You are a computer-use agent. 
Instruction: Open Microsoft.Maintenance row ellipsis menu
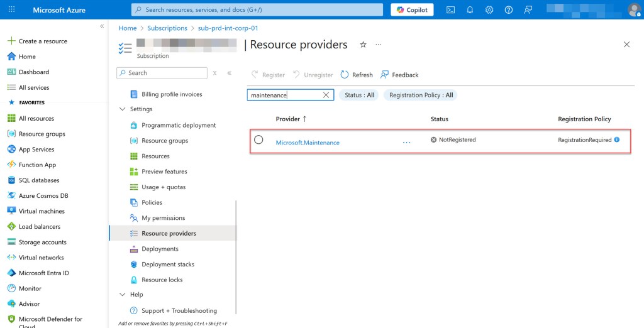[x=406, y=143]
